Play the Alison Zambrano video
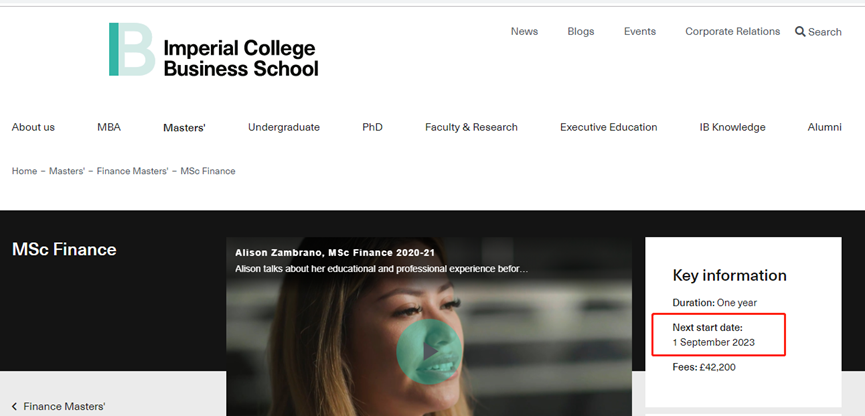Image resolution: width=865 pixels, height=416 pixels. (x=429, y=351)
